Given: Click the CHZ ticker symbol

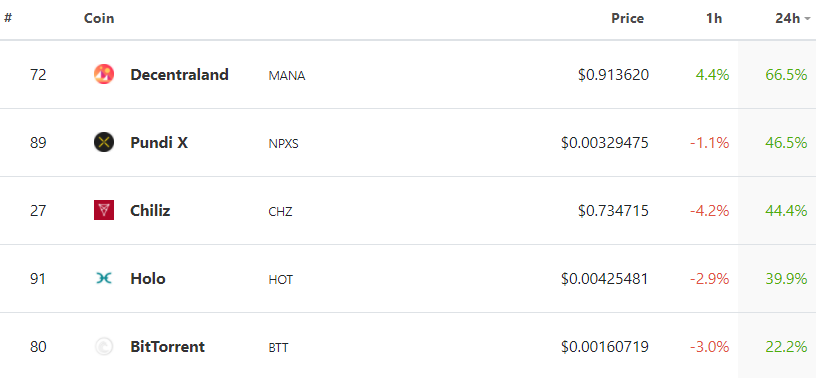Looking at the screenshot, I should click(280, 211).
